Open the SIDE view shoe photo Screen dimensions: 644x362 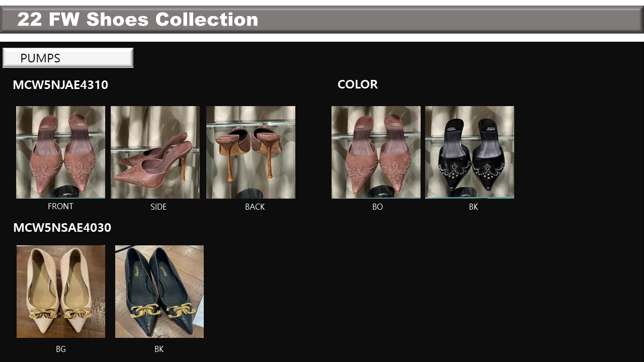(x=155, y=152)
